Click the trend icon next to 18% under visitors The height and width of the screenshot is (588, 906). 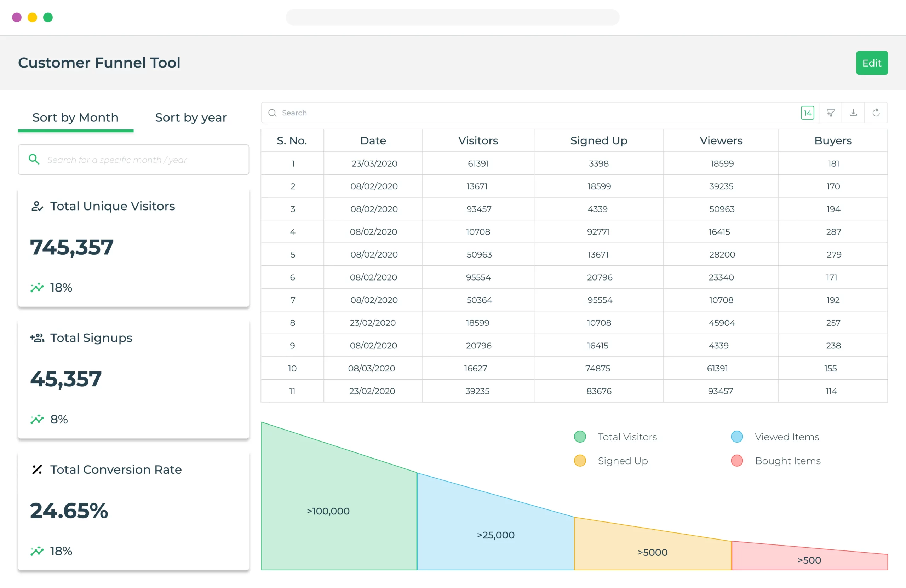click(x=37, y=287)
